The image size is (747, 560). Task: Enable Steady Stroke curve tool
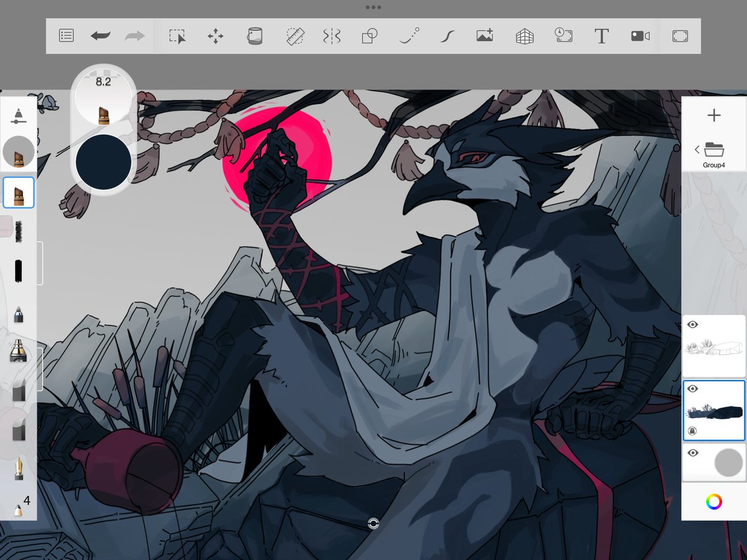coord(446,36)
